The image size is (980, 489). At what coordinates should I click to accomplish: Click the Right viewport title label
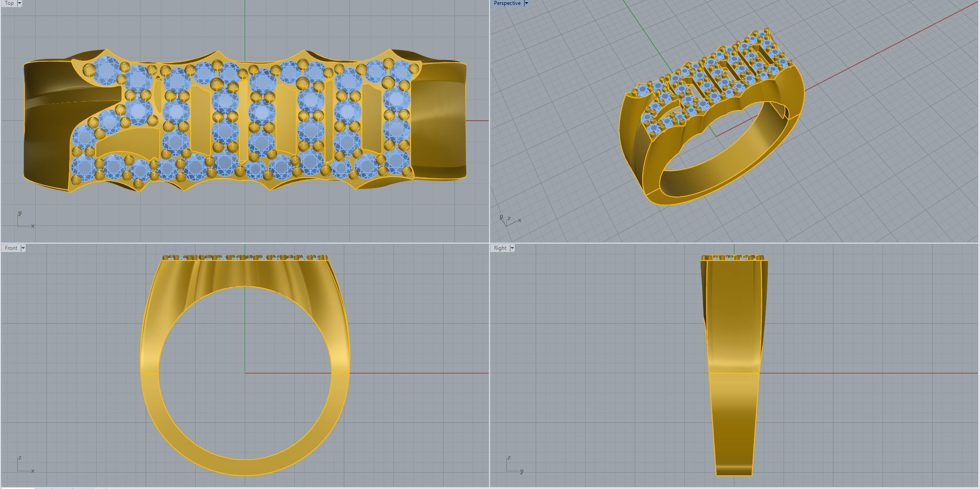[500, 248]
